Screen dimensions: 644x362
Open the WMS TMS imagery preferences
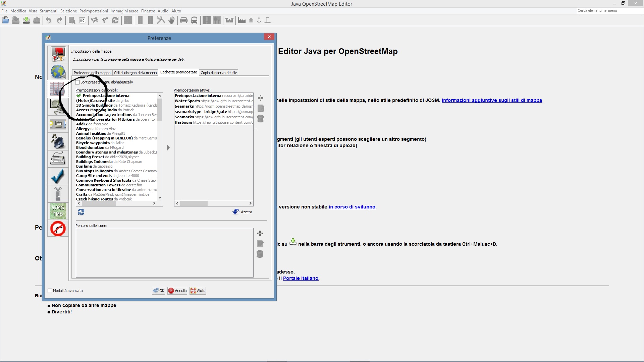(58, 211)
